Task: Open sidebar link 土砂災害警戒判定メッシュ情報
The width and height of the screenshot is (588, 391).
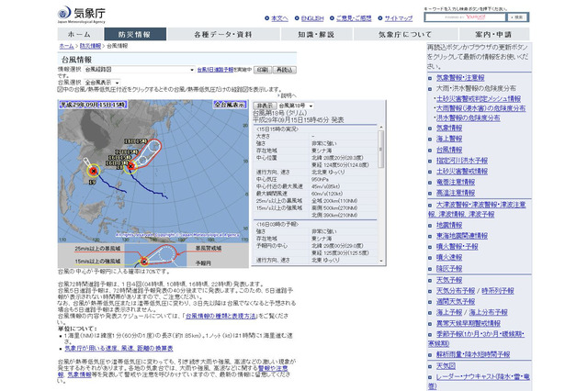Action: [x=479, y=98]
